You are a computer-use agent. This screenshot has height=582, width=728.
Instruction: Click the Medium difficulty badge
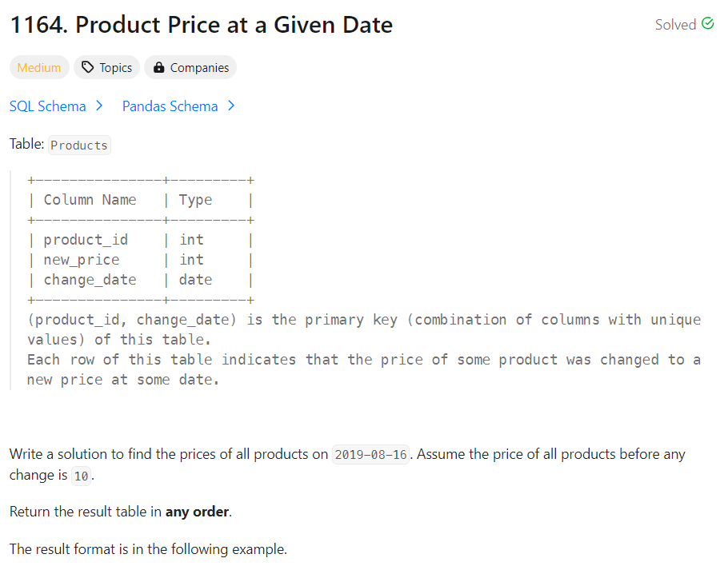click(39, 68)
